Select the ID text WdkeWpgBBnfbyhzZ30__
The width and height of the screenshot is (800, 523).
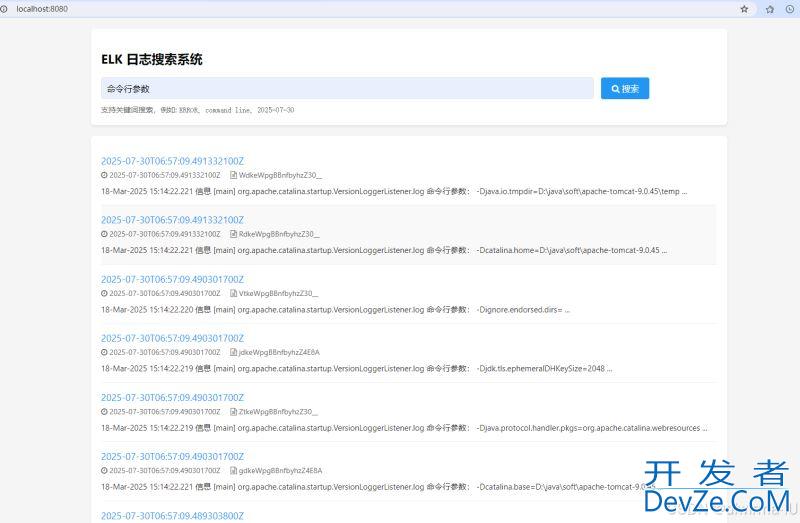pos(280,175)
